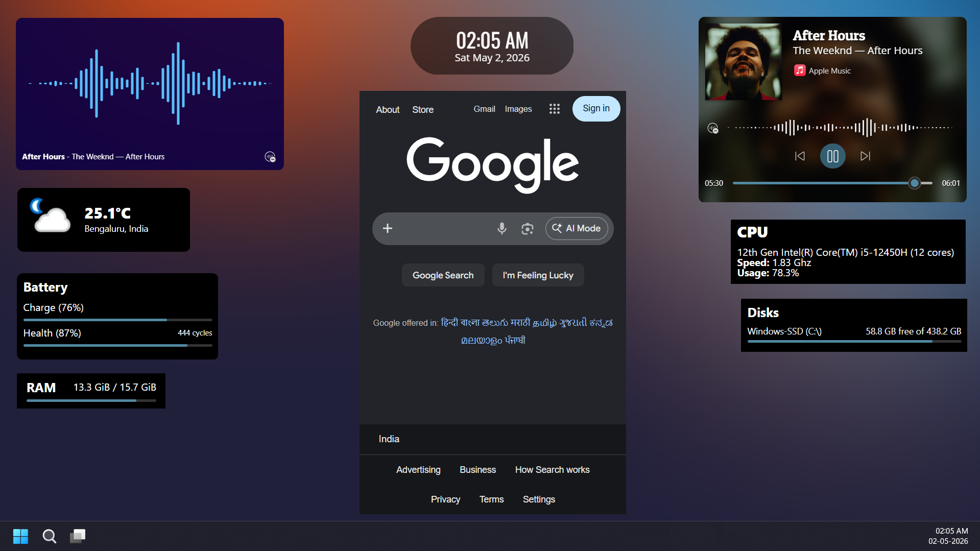Start voice search with microphone icon
Viewport: 980px width, 551px height.
coord(502,228)
